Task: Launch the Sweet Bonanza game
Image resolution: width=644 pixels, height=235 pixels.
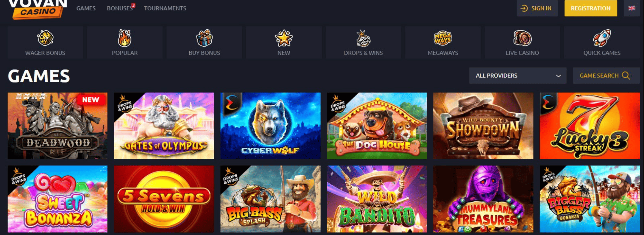Action: click(x=57, y=199)
